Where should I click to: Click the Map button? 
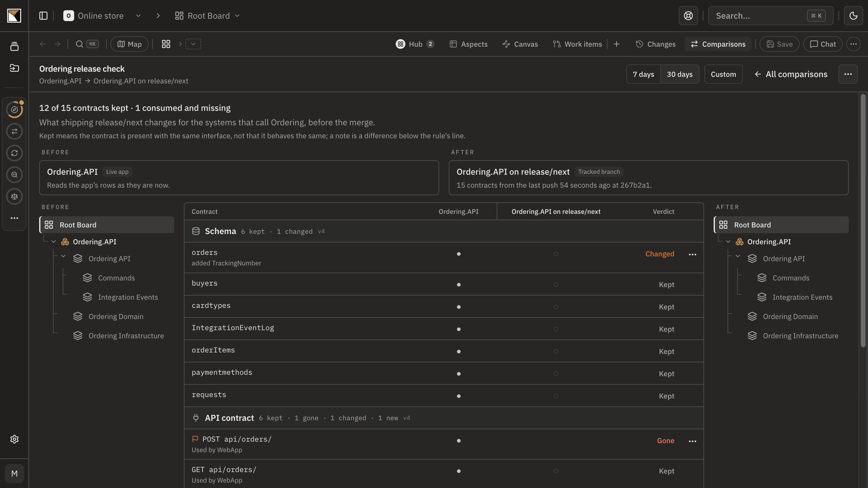(x=129, y=44)
